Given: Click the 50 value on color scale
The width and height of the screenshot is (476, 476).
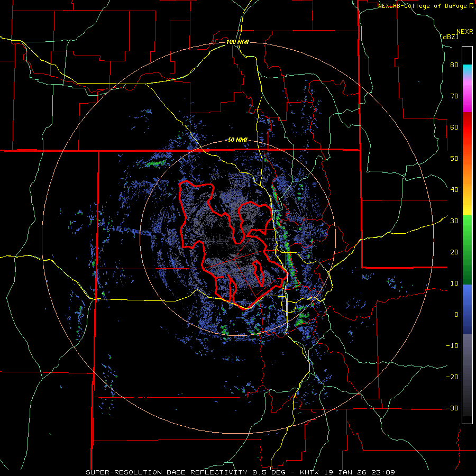Looking at the screenshot, I should (454, 159).
